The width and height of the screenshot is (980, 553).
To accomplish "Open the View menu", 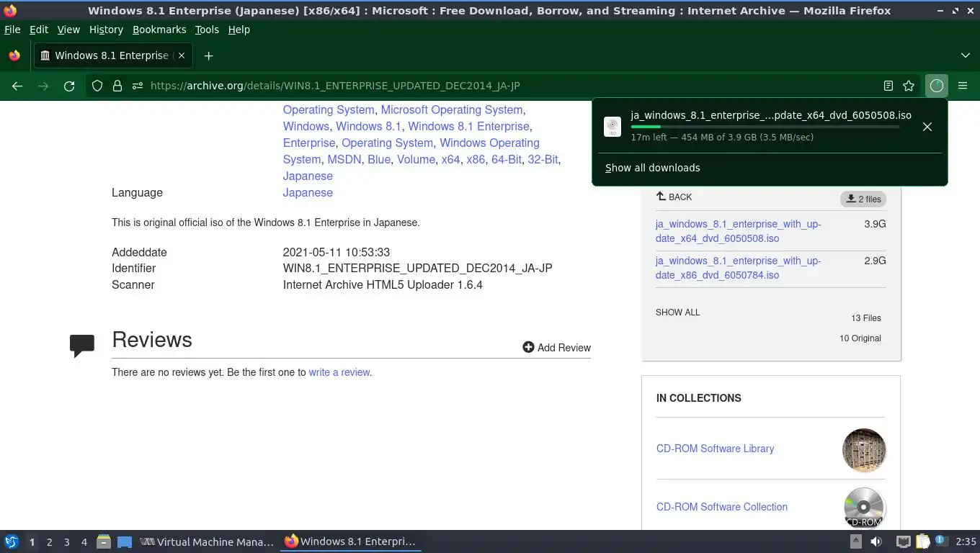I will (x=68, y=30).
